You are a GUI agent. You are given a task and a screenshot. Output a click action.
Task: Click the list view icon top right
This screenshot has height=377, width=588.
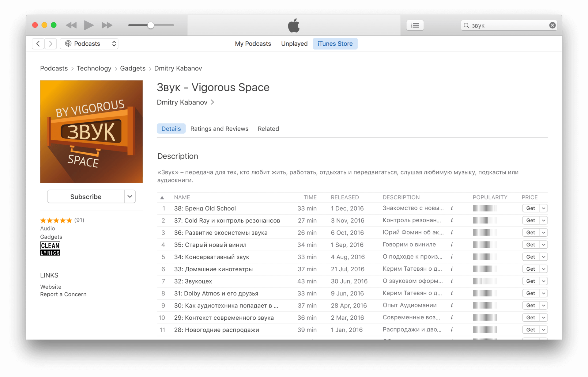415,25
